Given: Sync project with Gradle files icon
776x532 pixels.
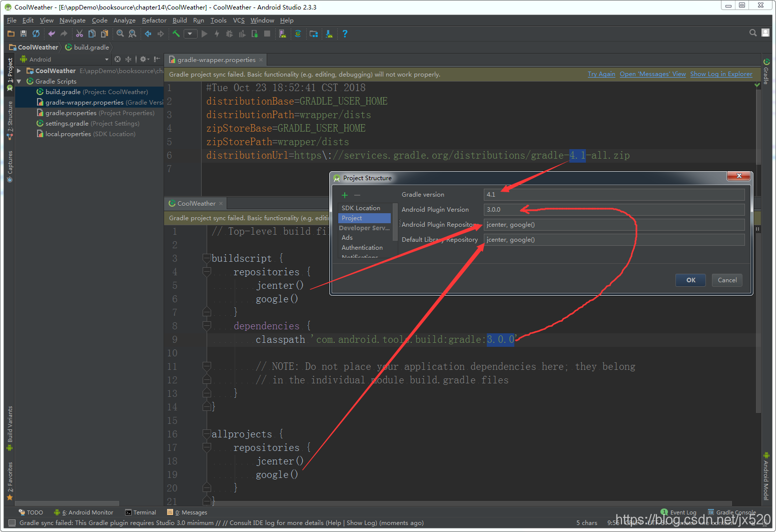Looking at the screenshot, I should 298,34.
